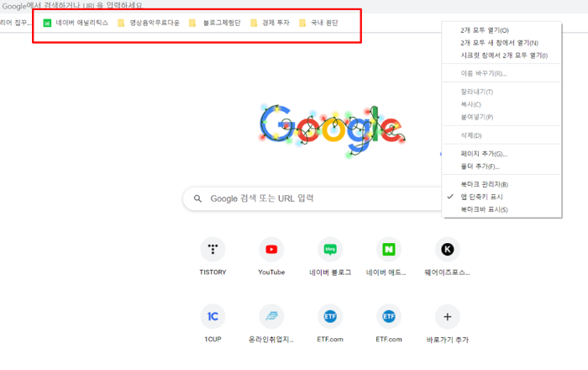Screen dimensions: 588x370
Task: Open the 영상음악무료다운 bookmark folder
Action: (x=149, y=24)
